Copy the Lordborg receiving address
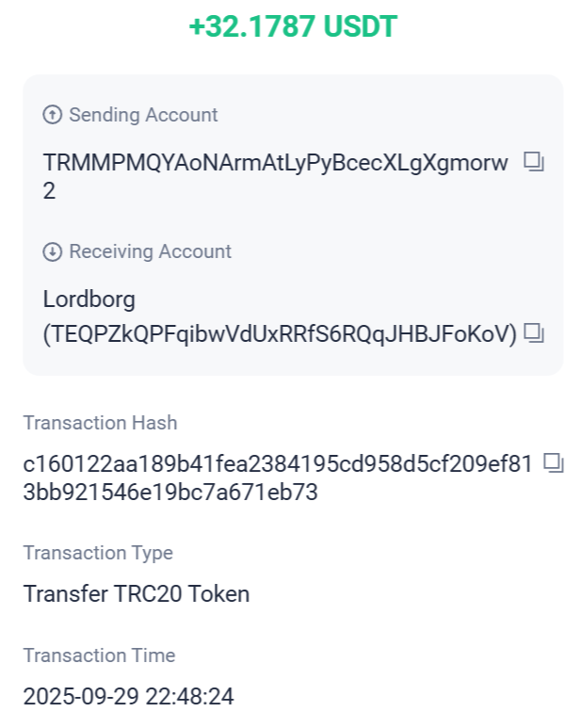This screenshot has height=728, width=582. pos(534,332)
